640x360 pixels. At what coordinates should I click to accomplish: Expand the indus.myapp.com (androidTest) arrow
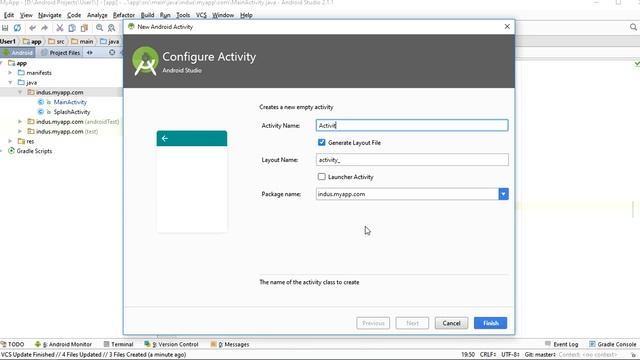point(20,122)
